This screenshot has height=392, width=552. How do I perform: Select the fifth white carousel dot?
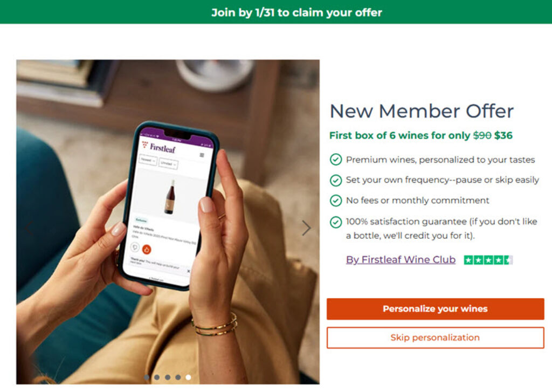point(188,377)
